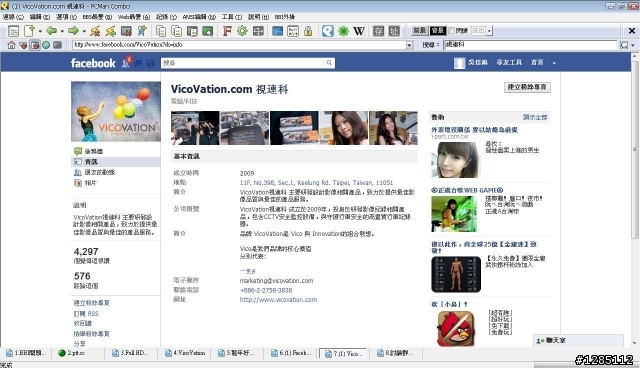The width and height of the screenshot is (640, 368).
Task: Open the search engine dropdown arrow
Action: click(633, 45)
